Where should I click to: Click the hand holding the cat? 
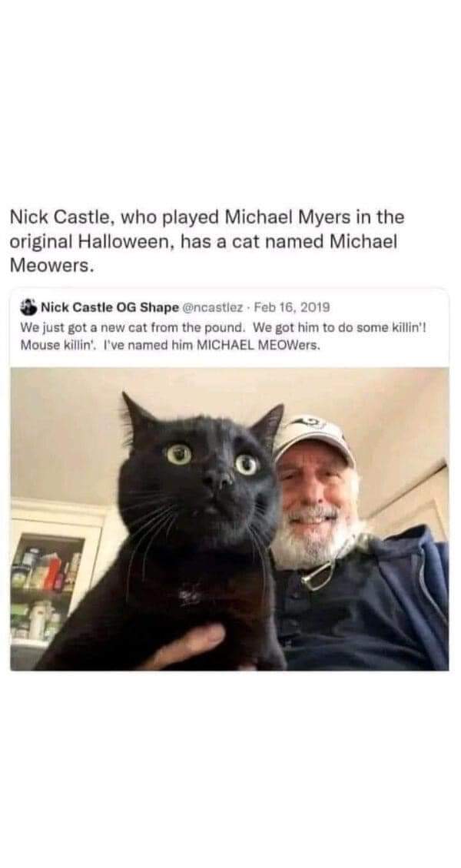point(189,647)
